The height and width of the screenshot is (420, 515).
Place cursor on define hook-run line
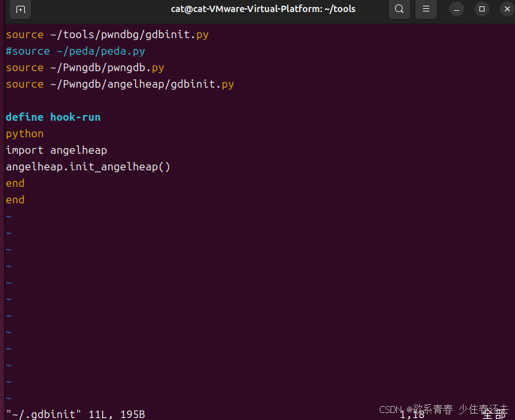[x=53, y=117]
